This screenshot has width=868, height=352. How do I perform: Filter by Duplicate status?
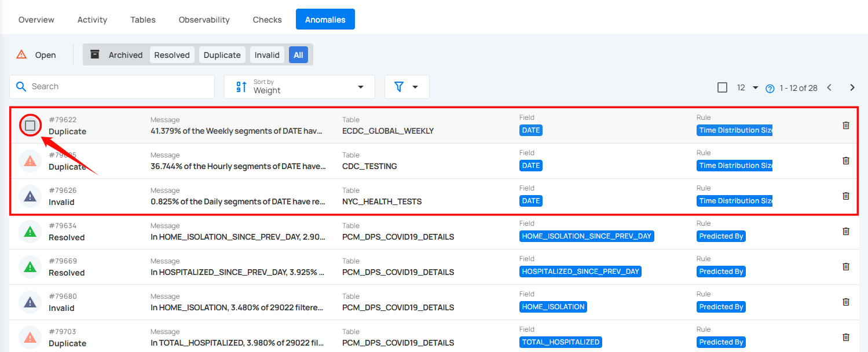tap(222, 55)
